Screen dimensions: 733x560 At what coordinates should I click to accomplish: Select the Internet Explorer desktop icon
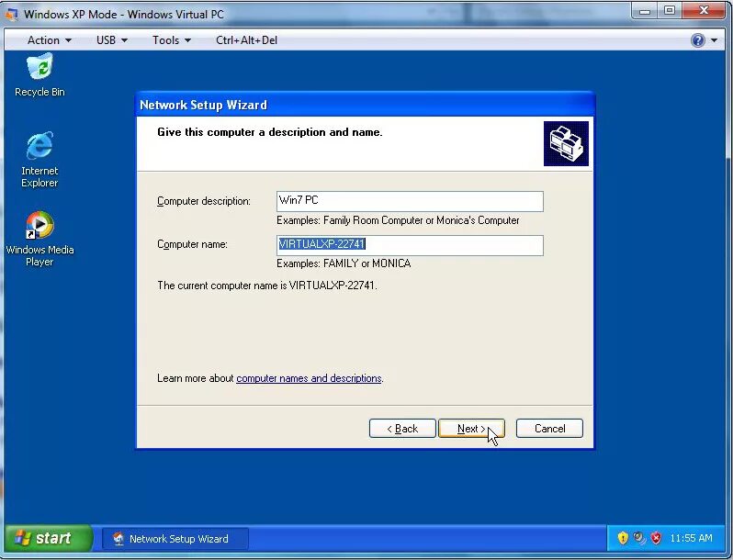[x=39, y=159]
